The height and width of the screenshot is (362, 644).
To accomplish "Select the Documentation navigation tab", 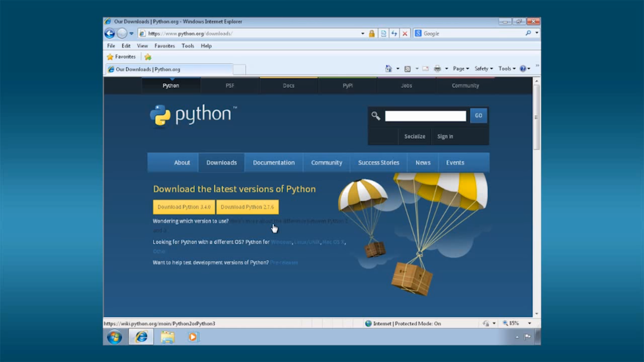I will (273, 162).
